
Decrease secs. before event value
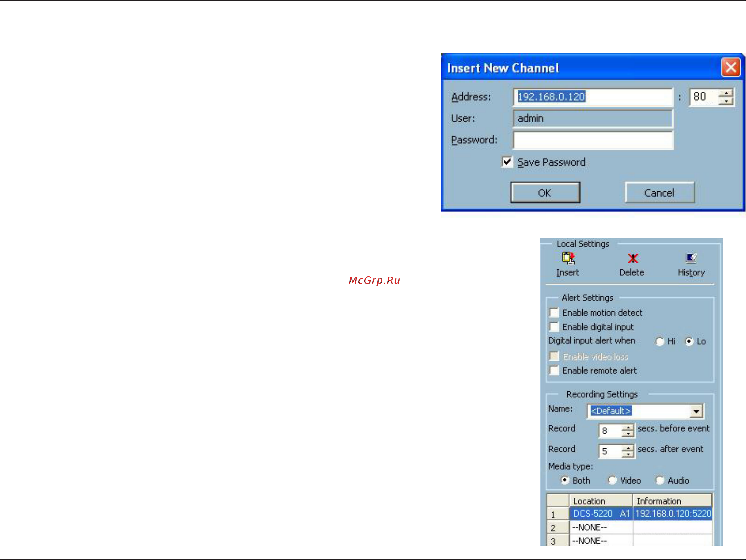pyautogui.click(x=627, y=434)
